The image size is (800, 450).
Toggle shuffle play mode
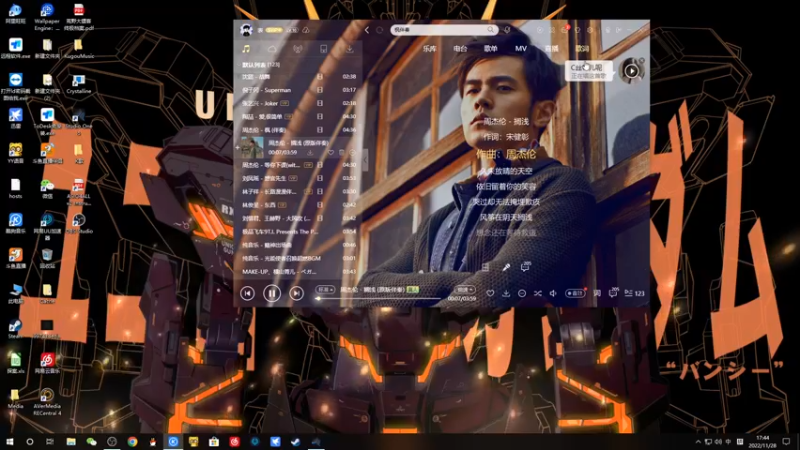pos(538,293)
